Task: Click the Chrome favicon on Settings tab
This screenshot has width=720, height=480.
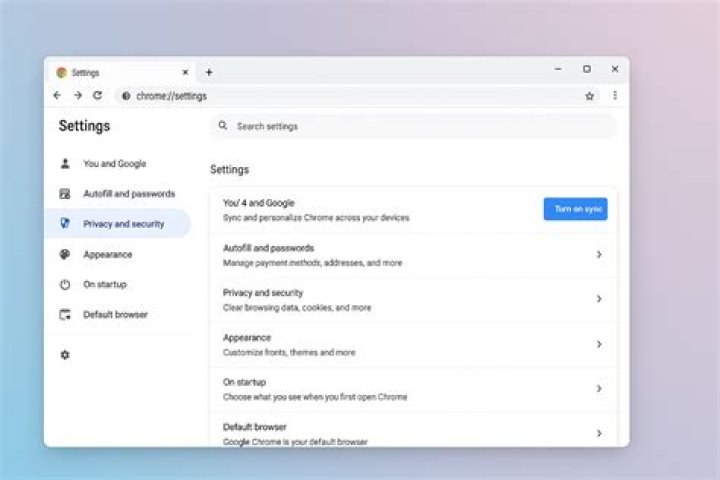Action: [x=62, y=73]
